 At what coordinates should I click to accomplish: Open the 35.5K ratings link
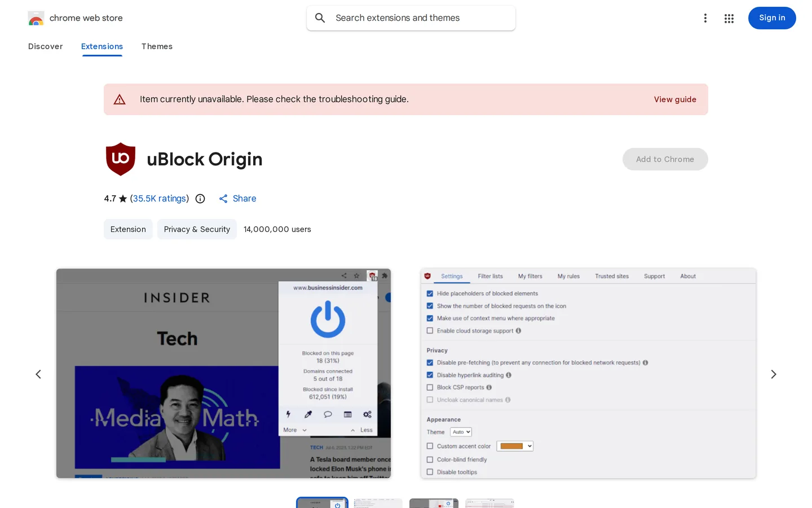click(x=160, y=199)
